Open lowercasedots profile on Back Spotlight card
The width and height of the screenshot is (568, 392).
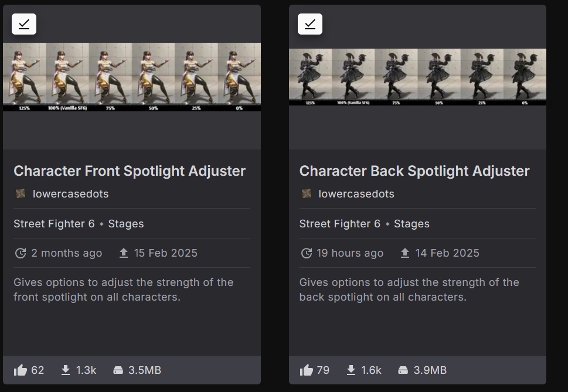click(356, 193)
